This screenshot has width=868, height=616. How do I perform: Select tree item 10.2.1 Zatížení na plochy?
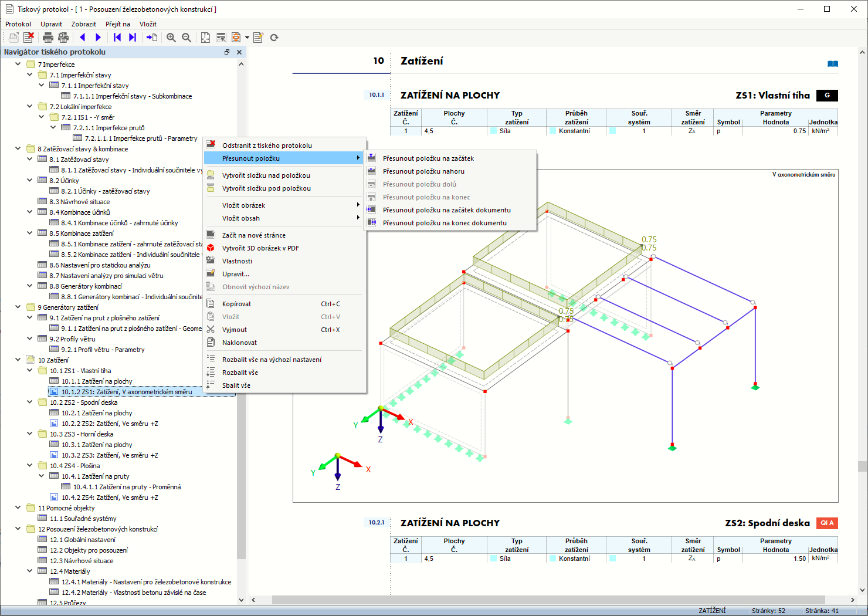(97, 413)
